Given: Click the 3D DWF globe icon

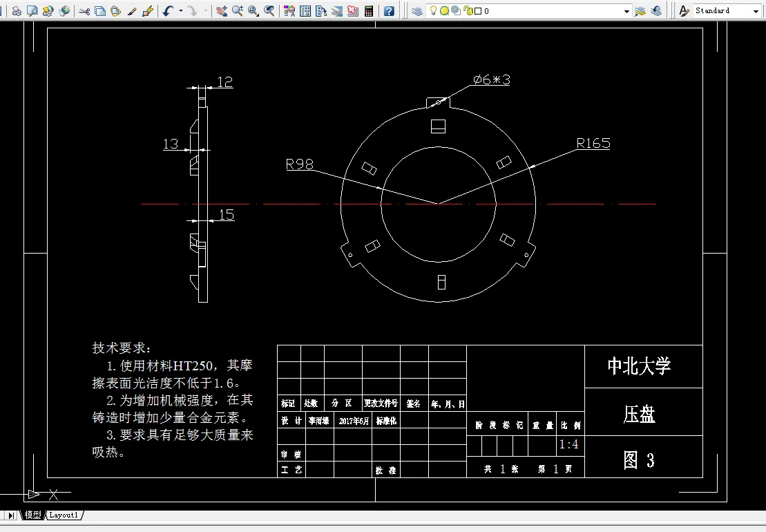Looking at the screenshot, I should click(64, 11).
